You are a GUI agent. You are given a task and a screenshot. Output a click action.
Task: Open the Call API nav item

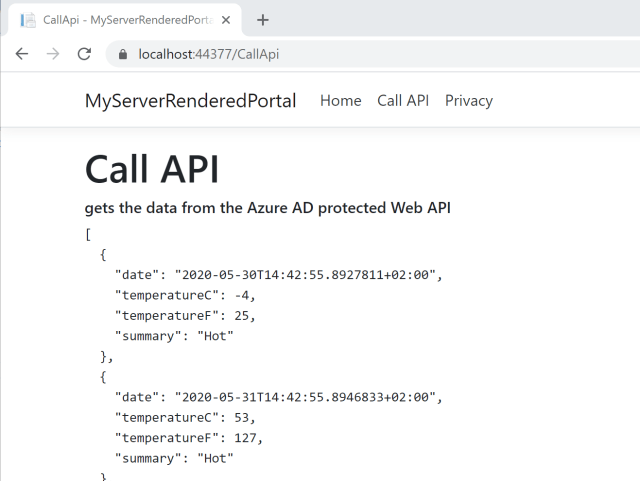click(403, 100)
